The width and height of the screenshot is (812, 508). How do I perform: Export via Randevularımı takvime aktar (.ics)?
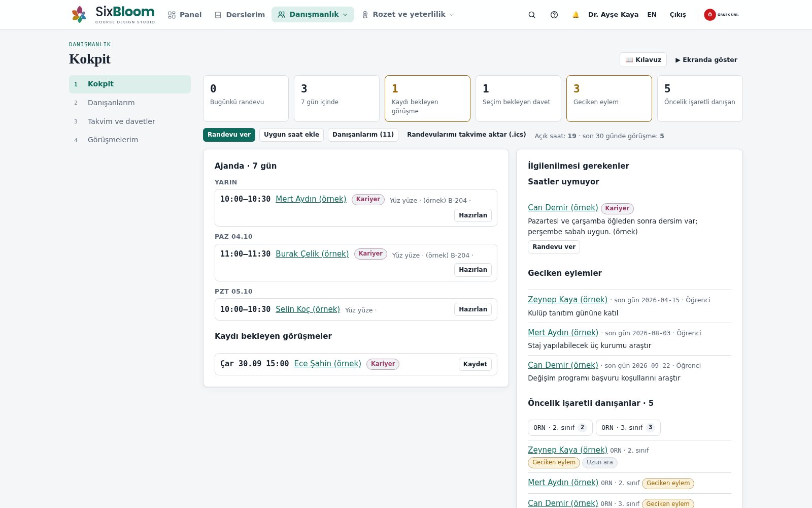[x=466, y=135]
